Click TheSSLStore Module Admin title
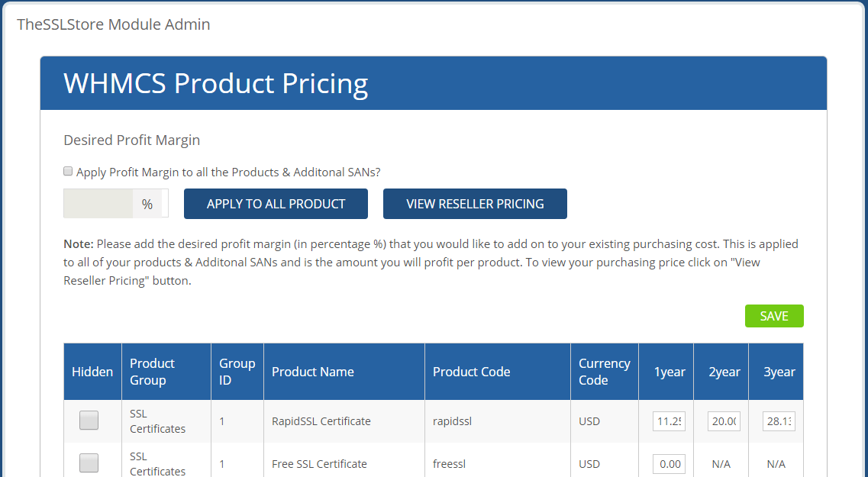The image size is (868, 477). coord(114,24)
